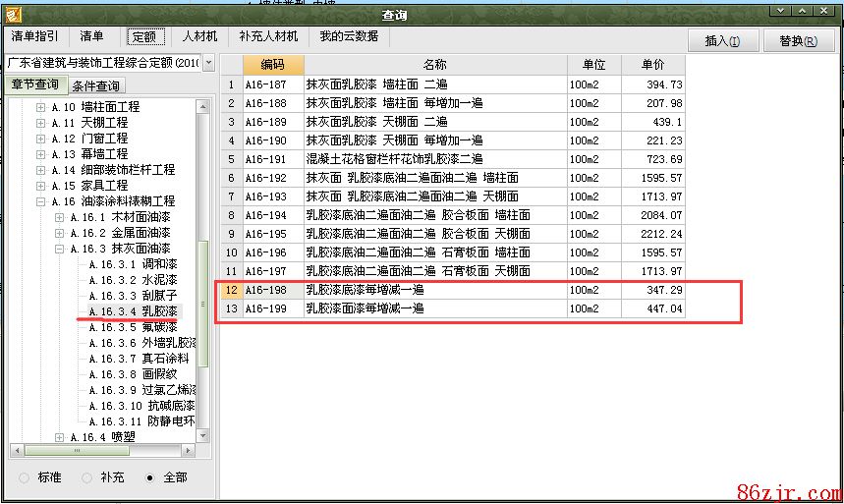
Task: Collapse the A.16 油漆涂料裱糊工程 node
Action: click(x=40, y=201)
